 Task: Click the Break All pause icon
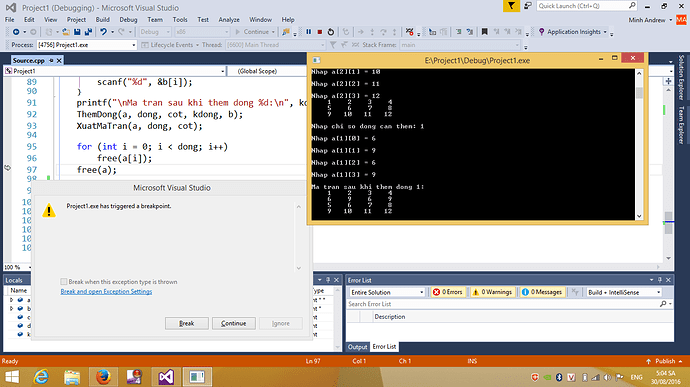point(308,32)
